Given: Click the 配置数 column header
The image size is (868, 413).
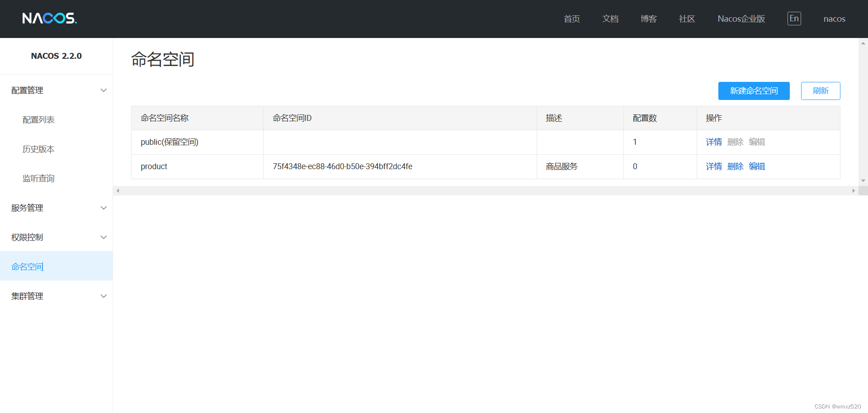Looking at the screenshot, I should (660, 118).
